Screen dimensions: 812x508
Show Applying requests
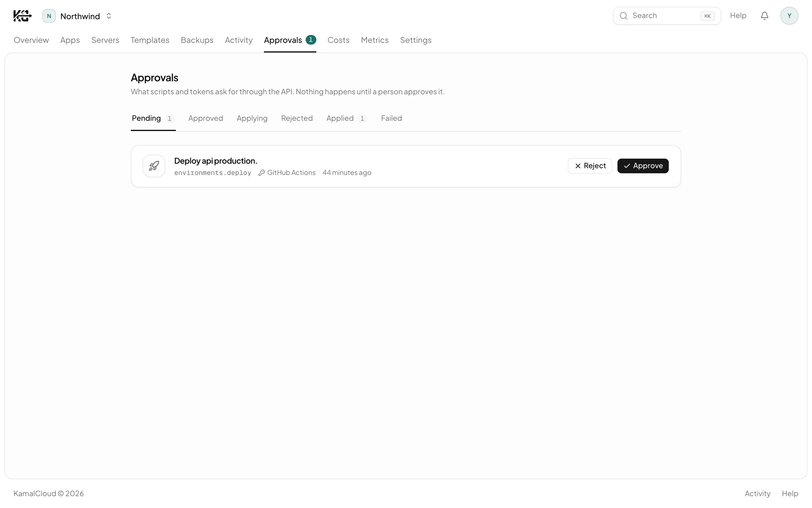pyautogui.click(x=252, y=118)
